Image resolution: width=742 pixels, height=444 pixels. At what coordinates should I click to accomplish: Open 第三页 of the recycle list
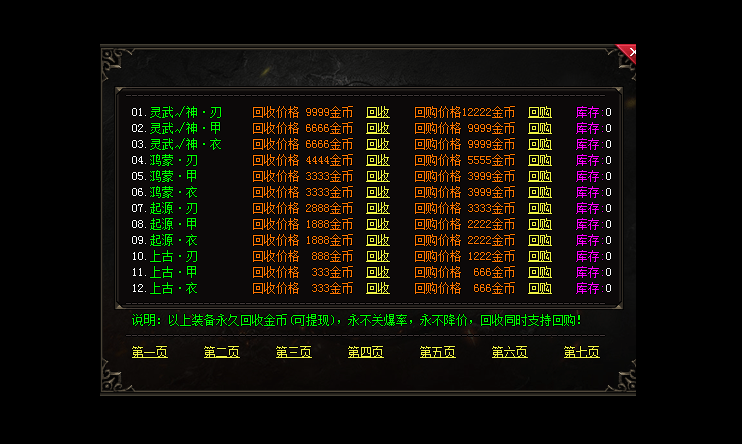[294, 352]
